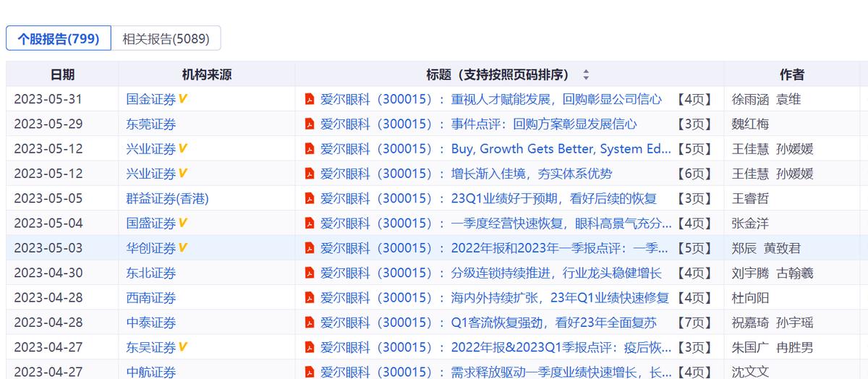
Task: Select author 刘宇腾
Action: [751, 273]
